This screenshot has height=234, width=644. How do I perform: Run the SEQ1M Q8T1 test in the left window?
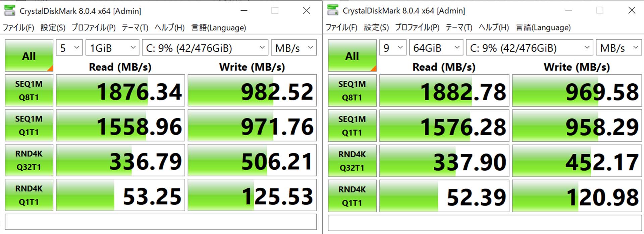pos(29,90)
